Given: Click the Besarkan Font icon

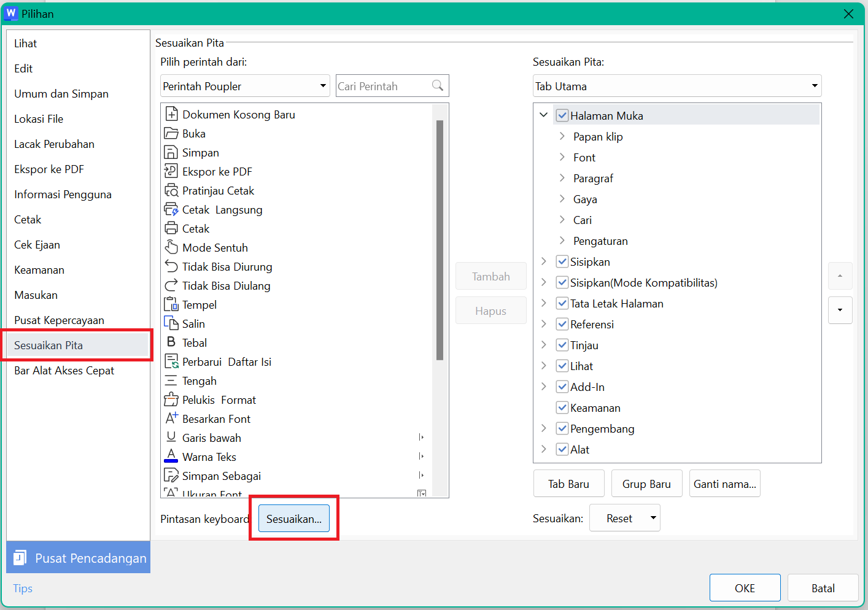Looking at the screenshot, I should coord(171,419).
